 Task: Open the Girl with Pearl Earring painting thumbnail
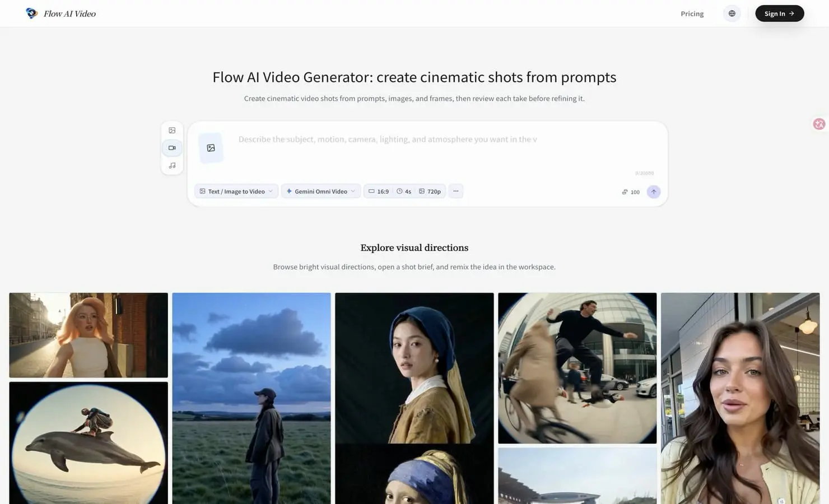pyautogui.click(x=414, y=474)
